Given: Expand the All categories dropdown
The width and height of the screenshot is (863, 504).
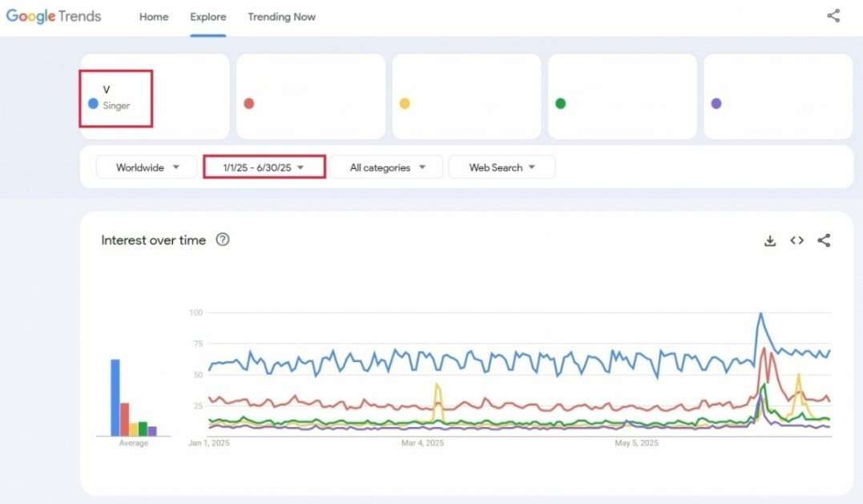Looking at the screenshot, I should tap(387, 167).
